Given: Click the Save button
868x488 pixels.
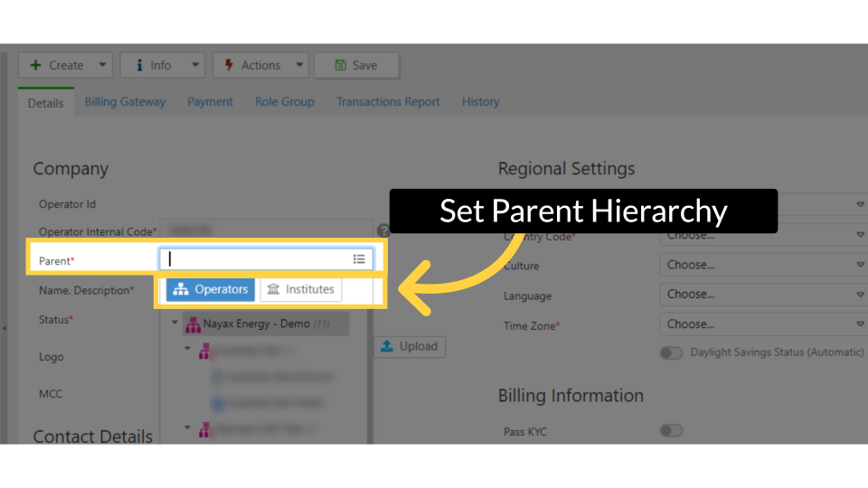Looking at the screenshot, I should click(x=356, y=65).
